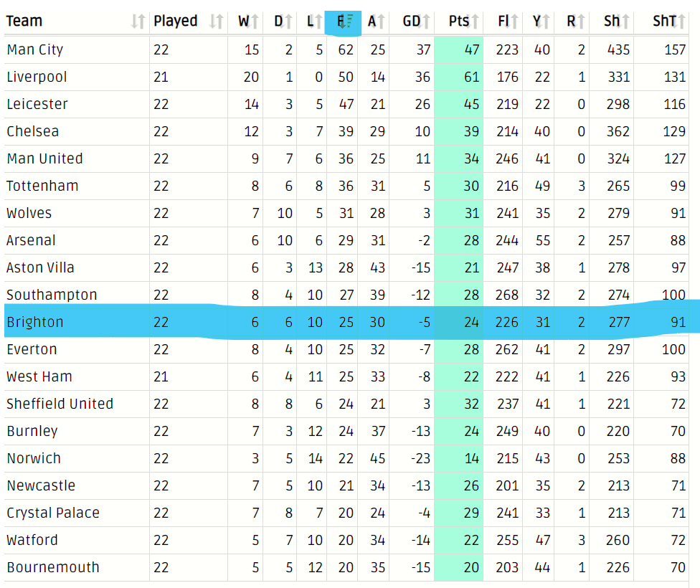Sort table by Team column arrows
Image resolution: width=700 pixels, height=588 pixels.
[x=138, y=21]
